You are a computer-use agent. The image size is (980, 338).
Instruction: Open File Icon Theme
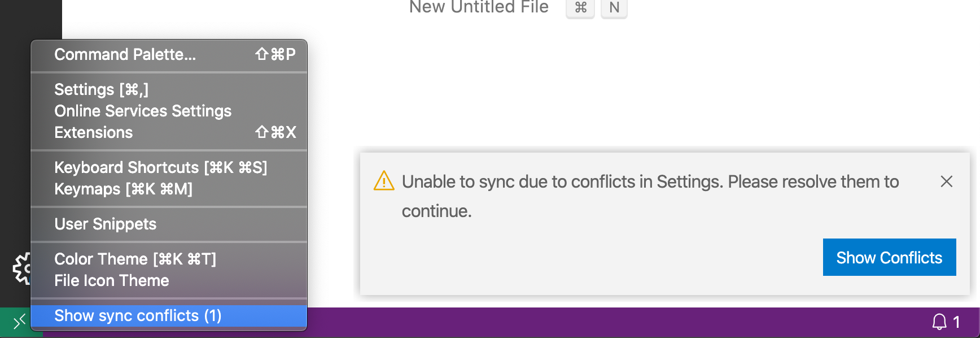(111, 280)
